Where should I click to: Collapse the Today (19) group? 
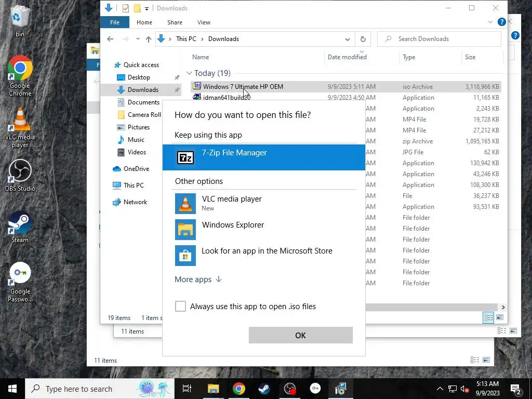pyautogui.click(x=189, y=73)
